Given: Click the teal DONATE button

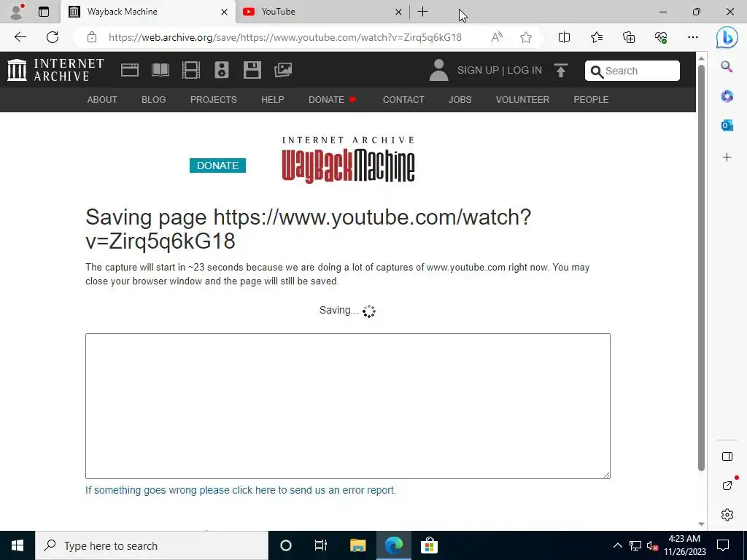Looking at the screenshot, I should click(x=217, y=166).
